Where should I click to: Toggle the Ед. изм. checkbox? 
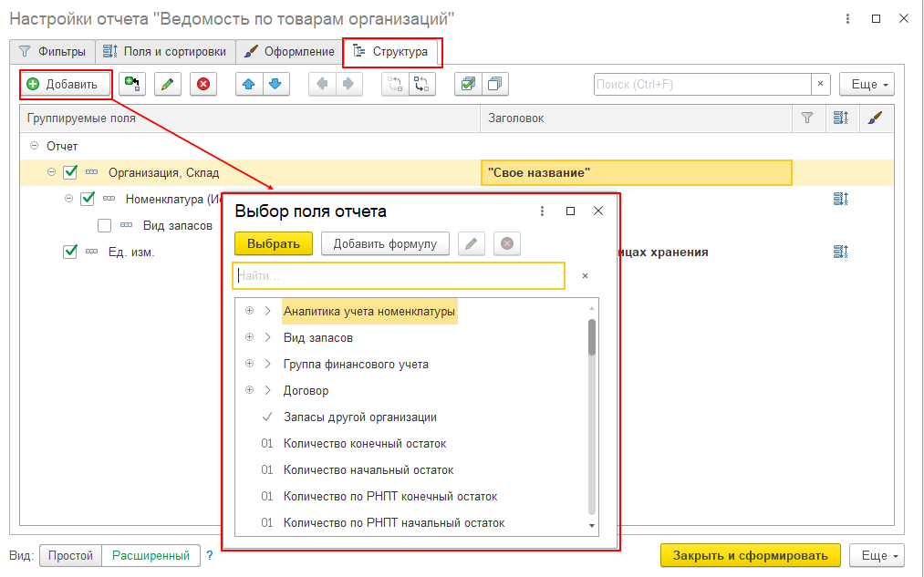(70, 252)
